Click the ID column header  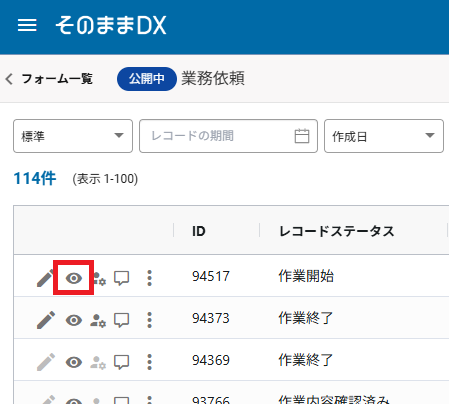coord(199,231)
